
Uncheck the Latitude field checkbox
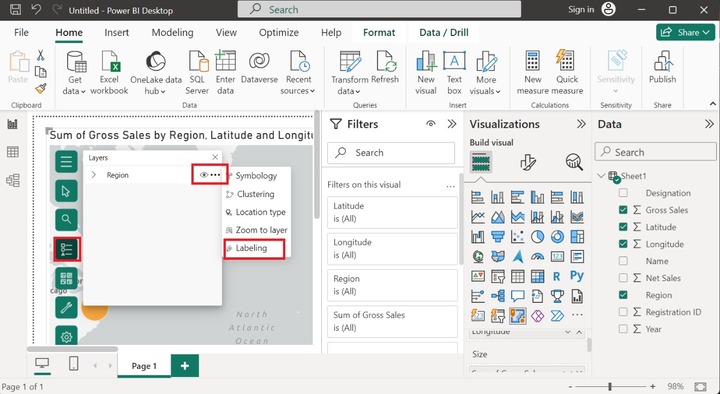[x=623, y=227]
